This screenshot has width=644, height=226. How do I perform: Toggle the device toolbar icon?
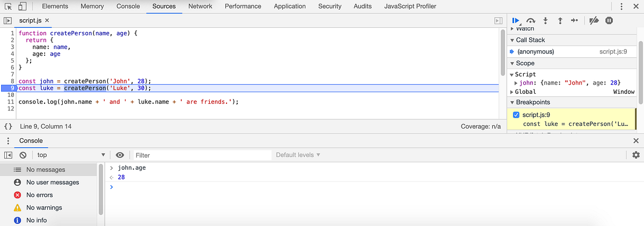(23, 6)
